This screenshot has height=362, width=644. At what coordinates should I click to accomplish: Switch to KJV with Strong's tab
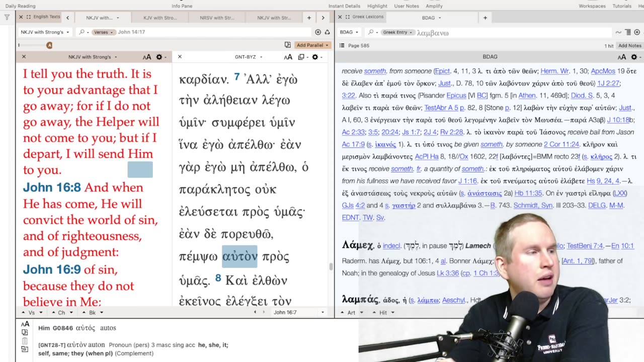coord(160,18)
